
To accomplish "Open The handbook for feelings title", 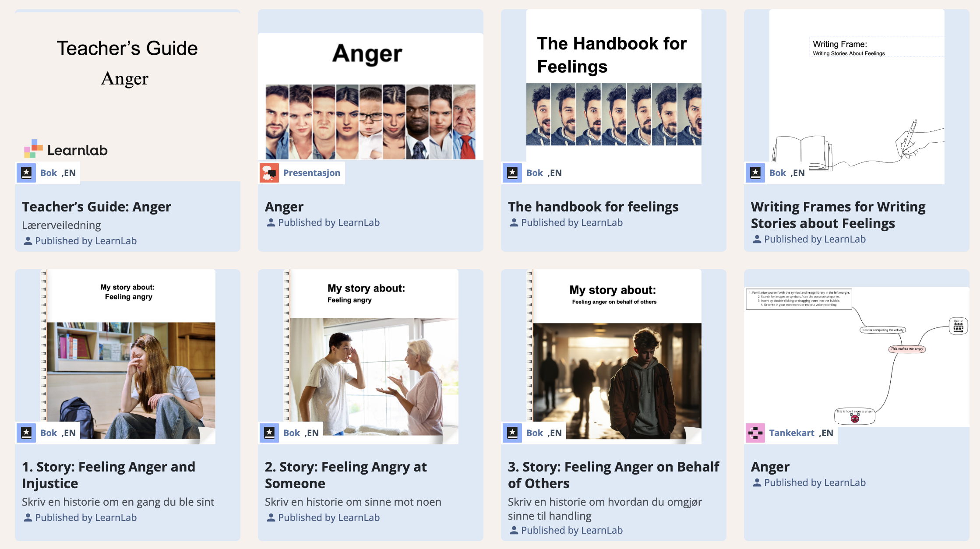I will [593, 207].
